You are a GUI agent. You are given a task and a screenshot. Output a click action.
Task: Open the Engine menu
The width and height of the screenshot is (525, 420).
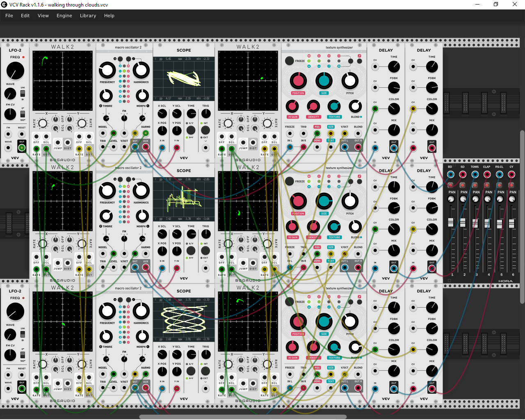(64, 16)
